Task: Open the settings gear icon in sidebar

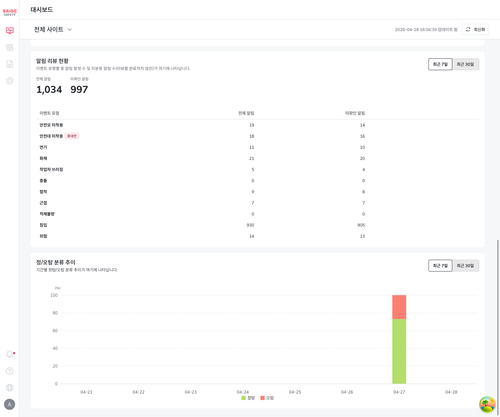Action: click(x=10, y=81)
